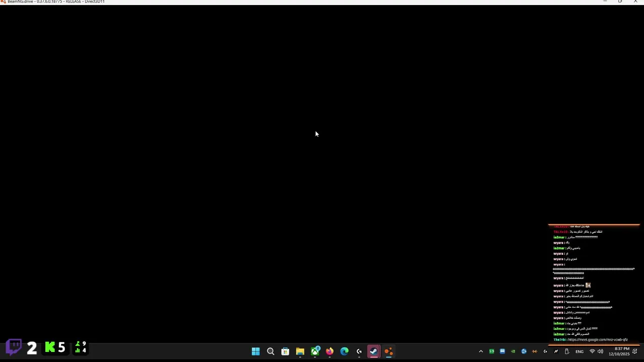Open clock showing 8:37 PM
This screenshot has height=362, width=644.
click(619, 351)
